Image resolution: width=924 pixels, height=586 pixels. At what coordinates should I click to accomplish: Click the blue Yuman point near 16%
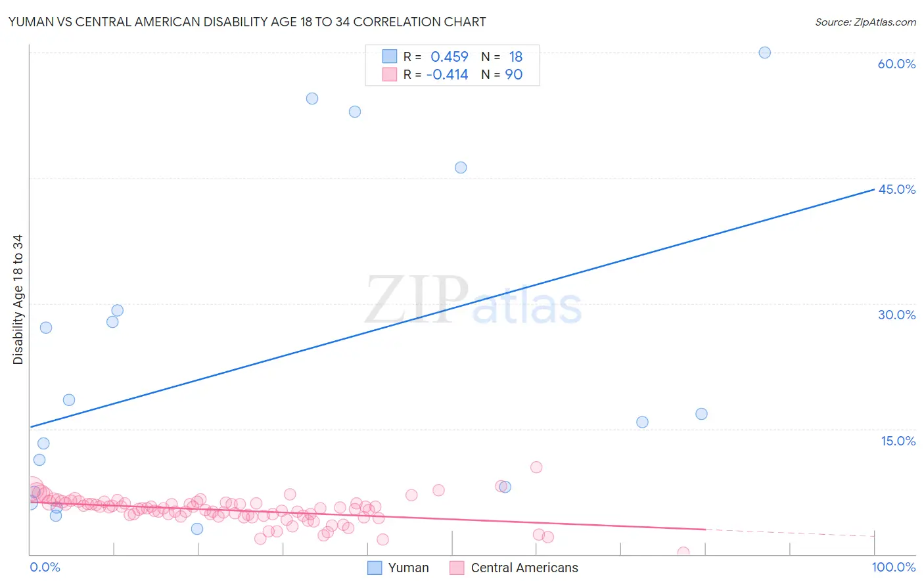click(643, 422)
